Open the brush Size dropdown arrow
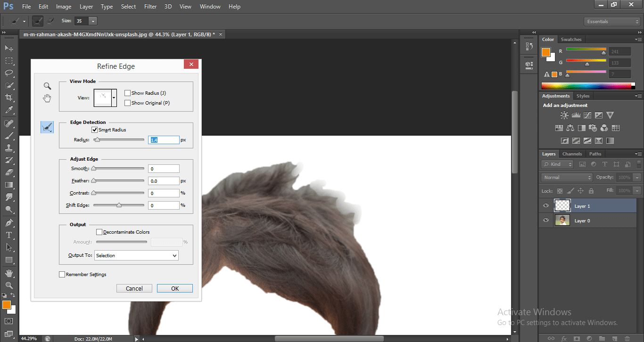 pyautogui.click(x=93, y=21)
